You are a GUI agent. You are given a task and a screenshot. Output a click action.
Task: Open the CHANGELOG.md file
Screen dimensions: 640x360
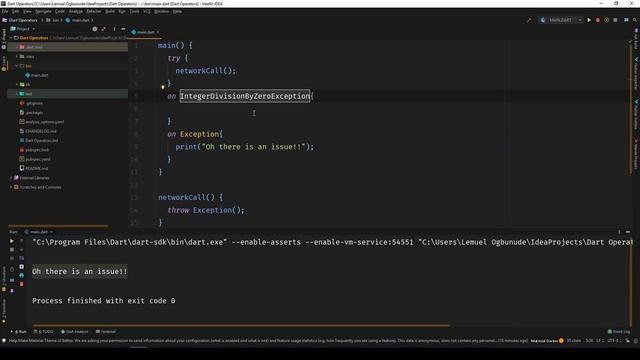click(x=38, y=131)
